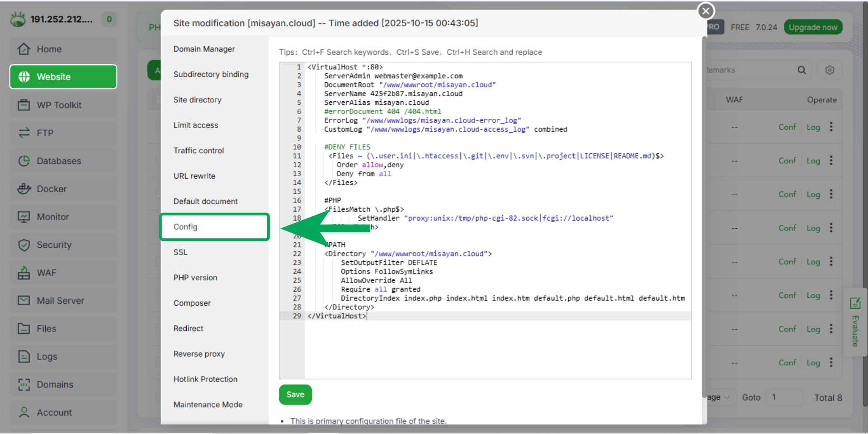Select the URL rewrite tab
The image size is (868, 434).
coord(194,176)
